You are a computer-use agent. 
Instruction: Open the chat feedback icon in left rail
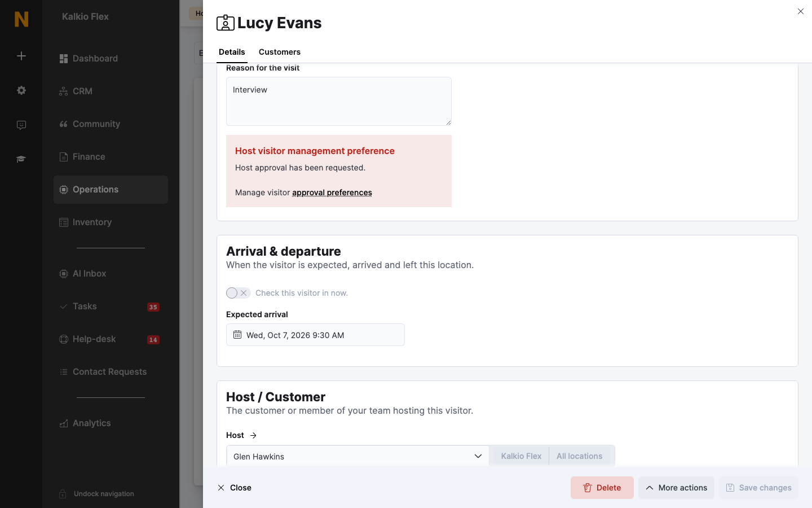click(x=21, y=125)
